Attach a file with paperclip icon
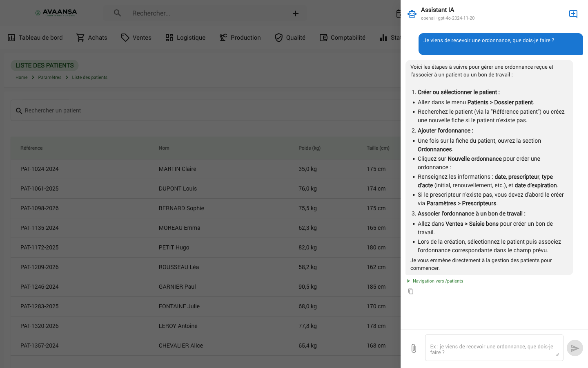 point(414,348)
